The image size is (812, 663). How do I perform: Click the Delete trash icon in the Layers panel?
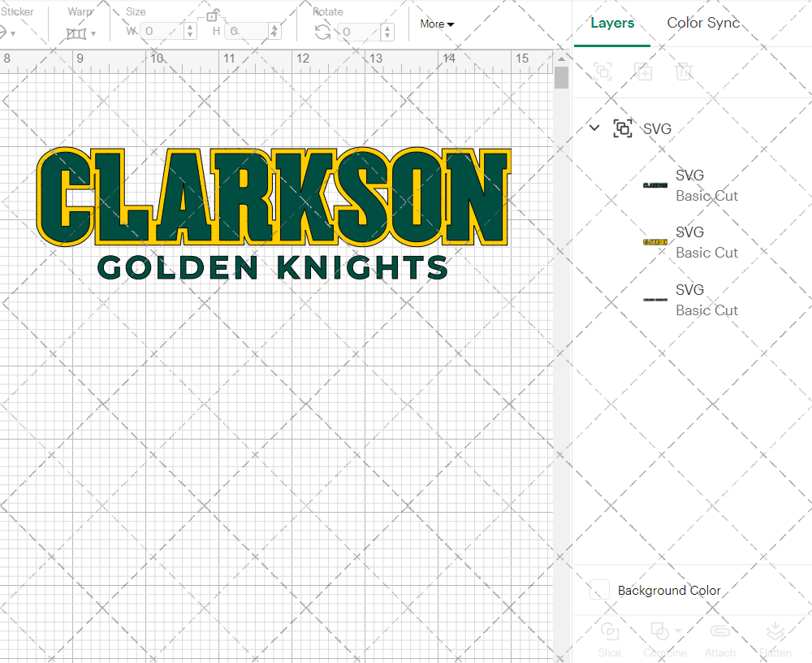[x=684, y=71]
